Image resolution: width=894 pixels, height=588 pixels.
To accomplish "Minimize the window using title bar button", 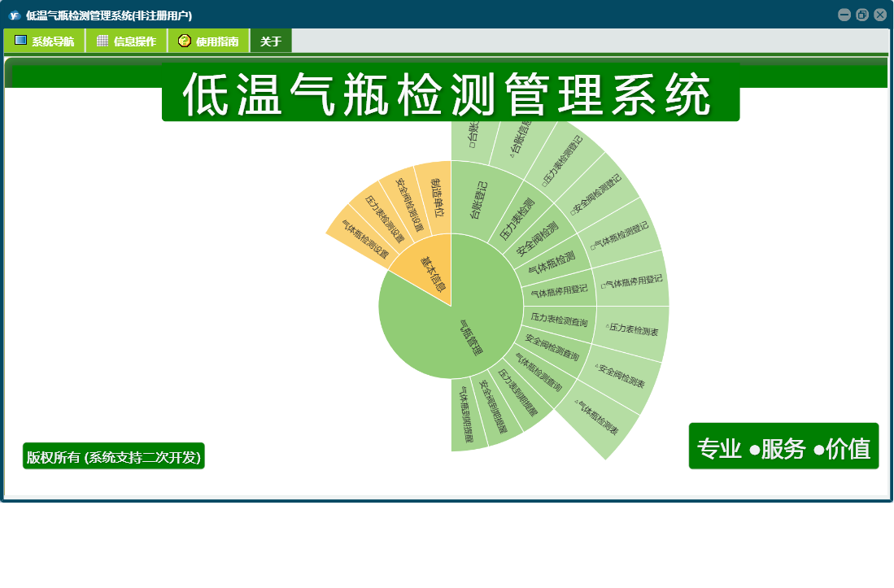I will click(x=844, y=15).
